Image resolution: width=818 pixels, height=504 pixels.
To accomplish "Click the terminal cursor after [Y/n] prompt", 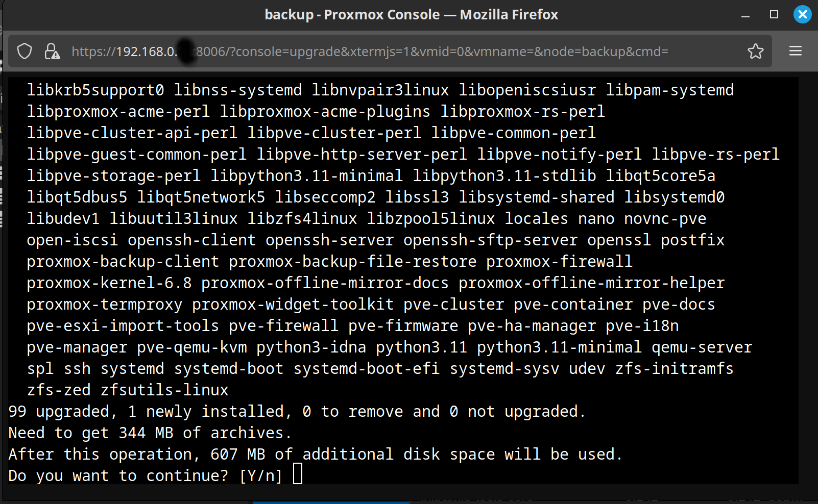I will click(298, 473).
